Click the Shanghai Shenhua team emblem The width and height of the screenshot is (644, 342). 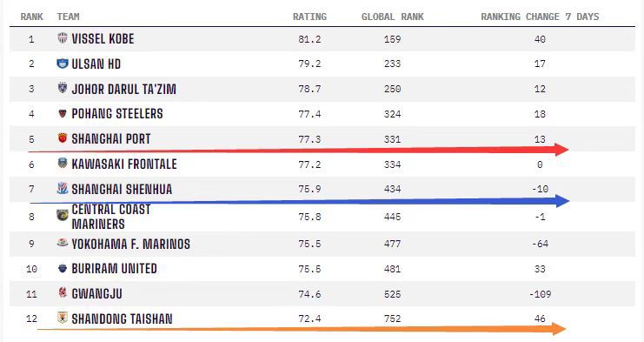pyautogui.click(x=63, y=188)
